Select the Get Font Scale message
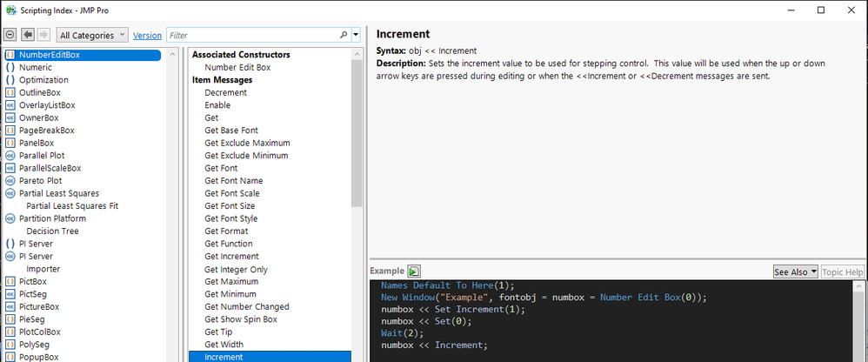Screen dimensions: 868x362 (x=232, y=193)
